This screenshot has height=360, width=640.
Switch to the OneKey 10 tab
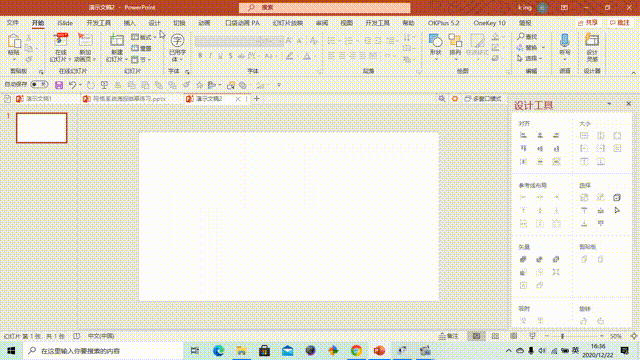pyautogui.click(x=489, y=23)
